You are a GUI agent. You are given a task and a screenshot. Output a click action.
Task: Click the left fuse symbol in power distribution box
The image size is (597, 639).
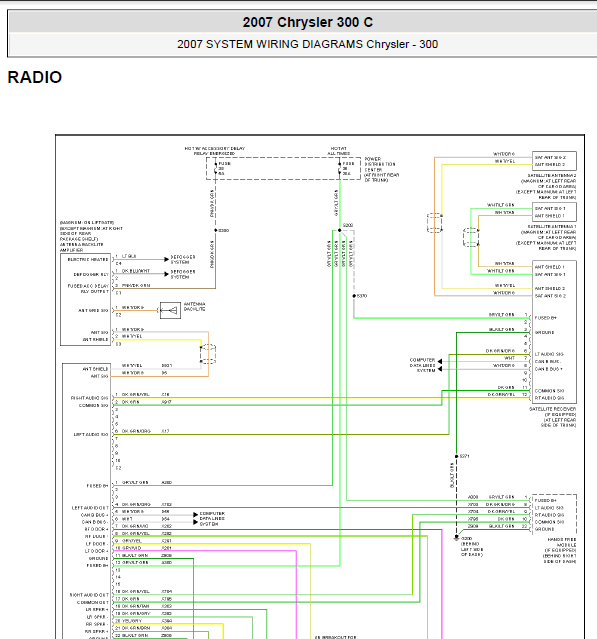[216, 168]
